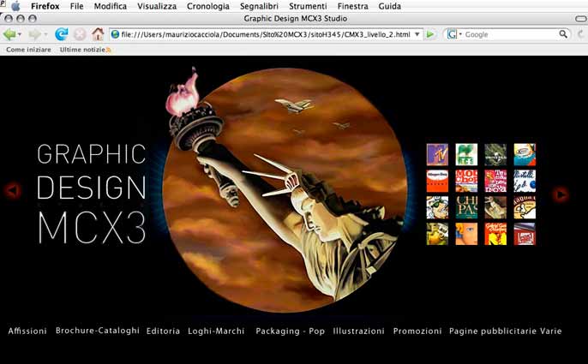Select the red MOL Chop thumbnail
Screen dimensions: 588x364
[466, 181]
